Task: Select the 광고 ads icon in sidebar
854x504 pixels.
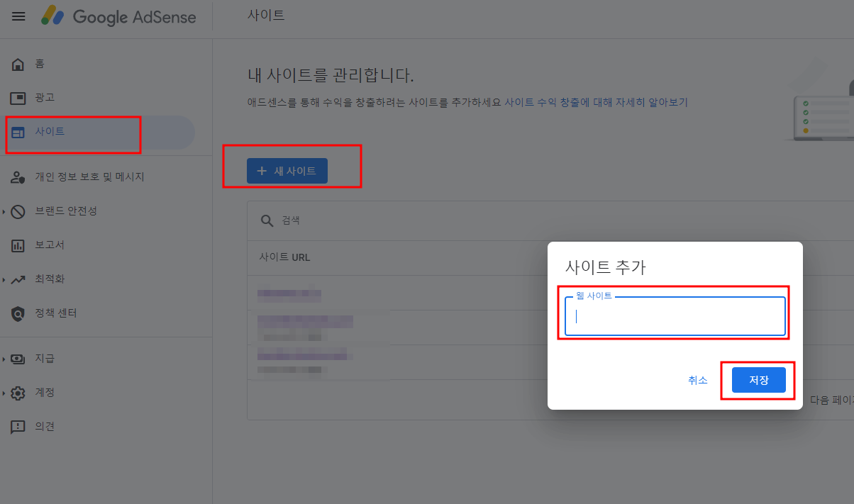Action: (18, 97)
